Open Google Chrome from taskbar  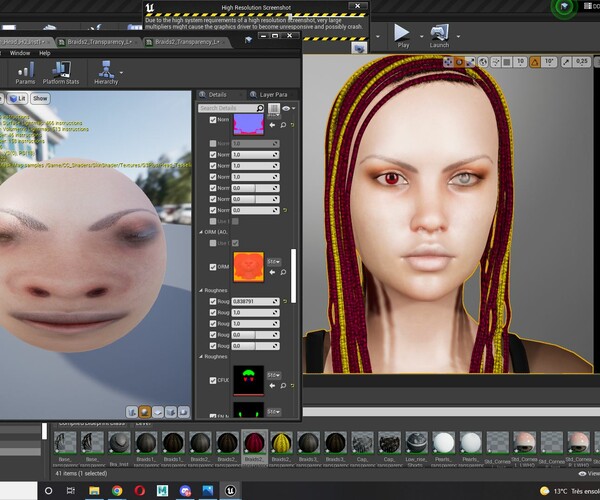[x=117, y=490]
